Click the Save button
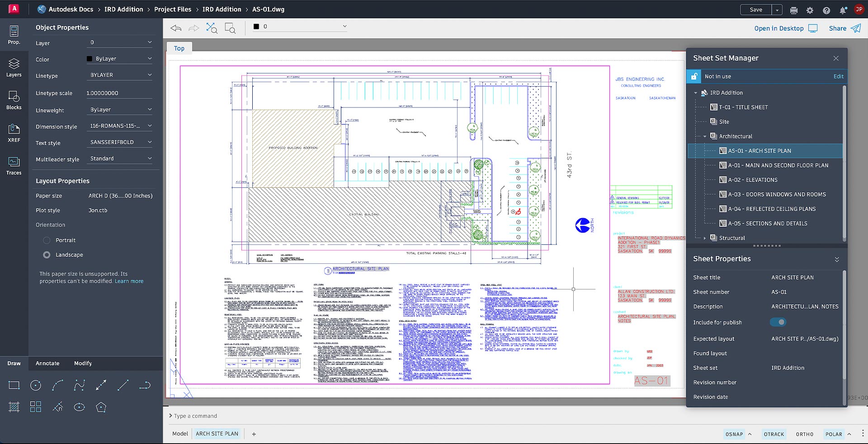Image resolution: width=868 pixels, height=444 pixels. [756, 9]
